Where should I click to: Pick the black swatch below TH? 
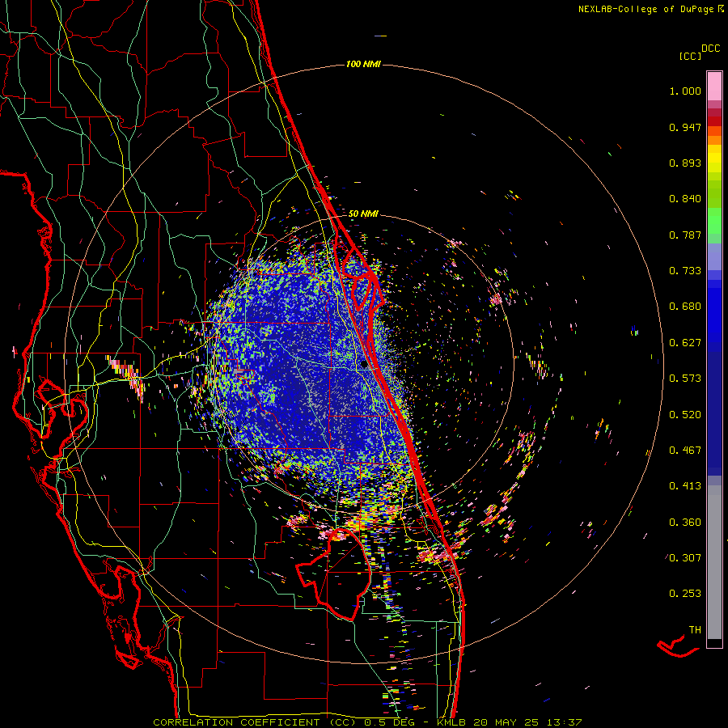tap(714, 643)
